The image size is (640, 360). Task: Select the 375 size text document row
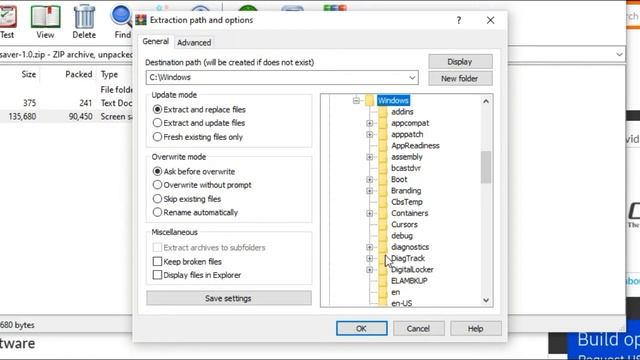(67, 103)
